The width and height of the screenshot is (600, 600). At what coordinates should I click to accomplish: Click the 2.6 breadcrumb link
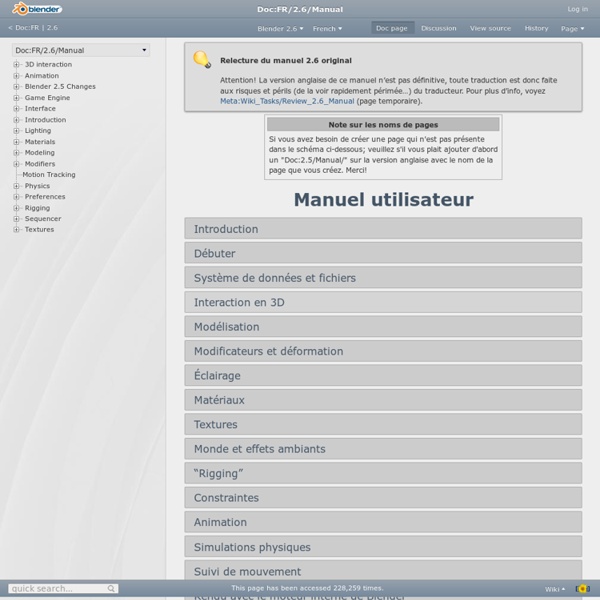[x=52, y=28]
